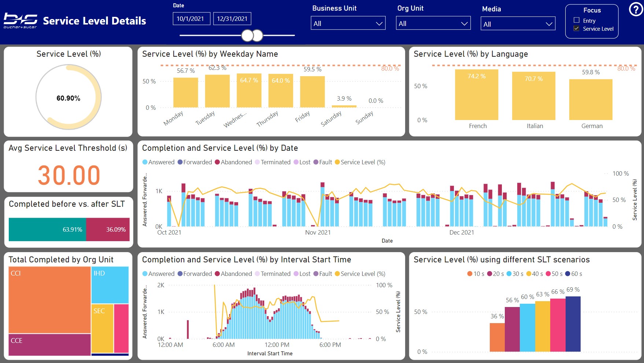Grab the left date slider handle
The height and width of the screenshot is (363, 644).
[x=247, y=35]
